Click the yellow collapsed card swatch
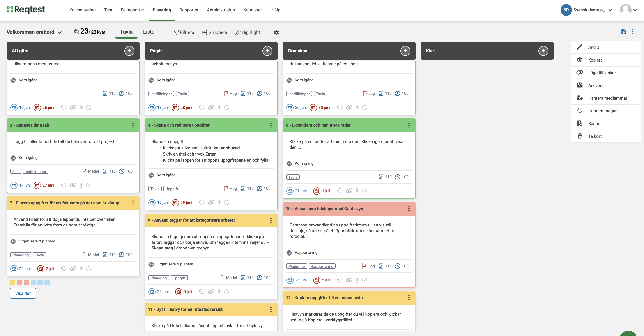 click(12, 283)
